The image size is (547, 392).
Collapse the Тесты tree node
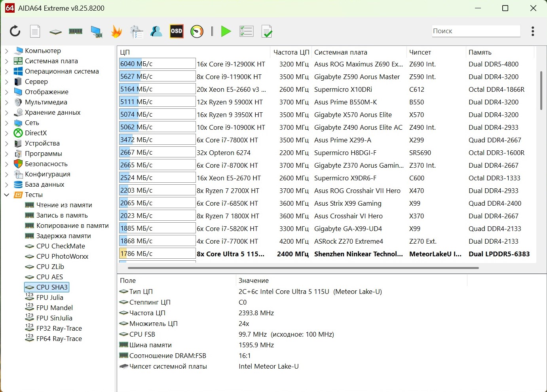pyautogui.click(x=7, y=195)
